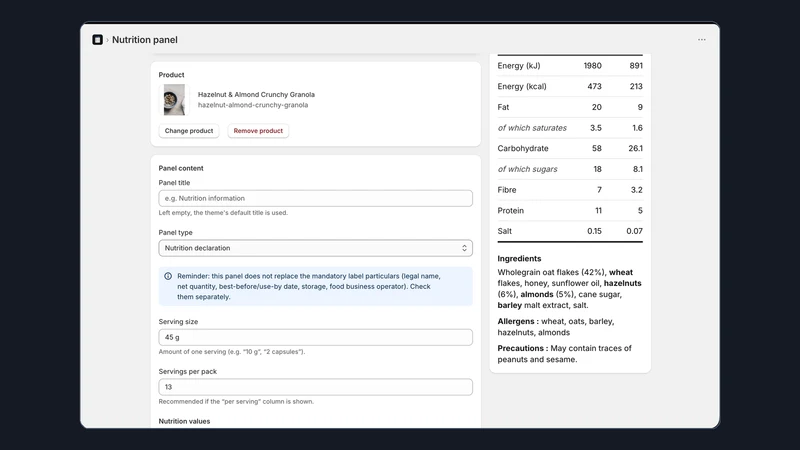The height and width of the screenshot is (450, 800).
Task: Click the Product section heading
Action: (171, 75)
